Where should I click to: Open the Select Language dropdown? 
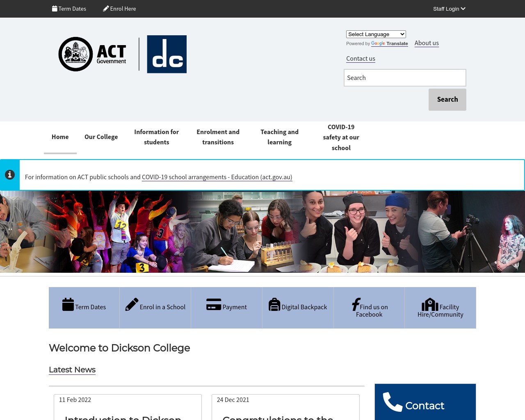tap(376, 34)
